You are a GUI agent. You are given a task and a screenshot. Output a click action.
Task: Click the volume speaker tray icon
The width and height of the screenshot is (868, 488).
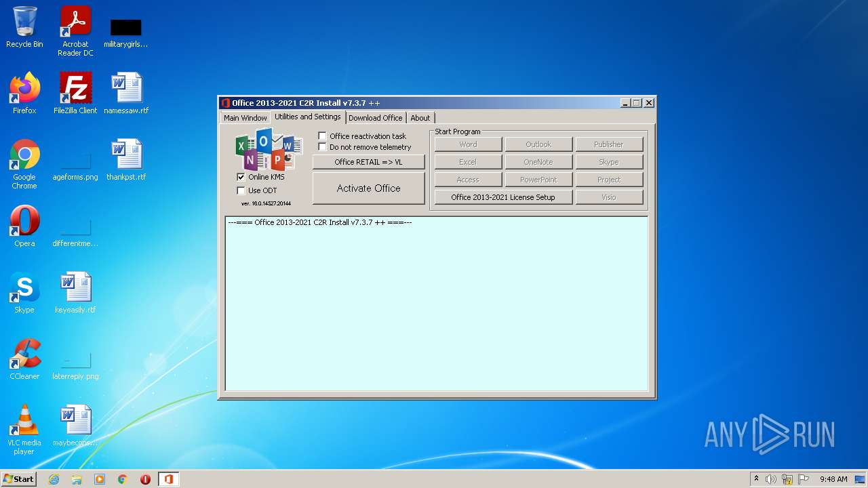[x=770, y=479]
